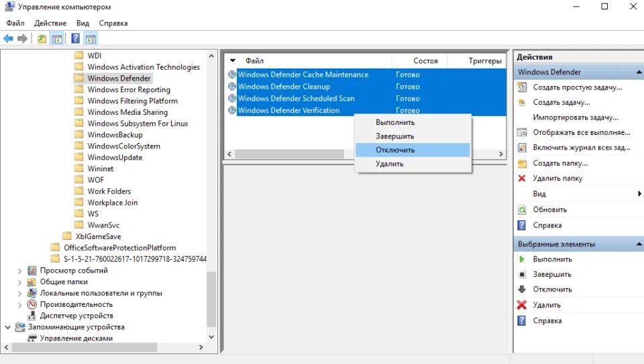Click the Forward arrow toolbar icon
This screenshot has height=364, width=644.
coord(22,39)
